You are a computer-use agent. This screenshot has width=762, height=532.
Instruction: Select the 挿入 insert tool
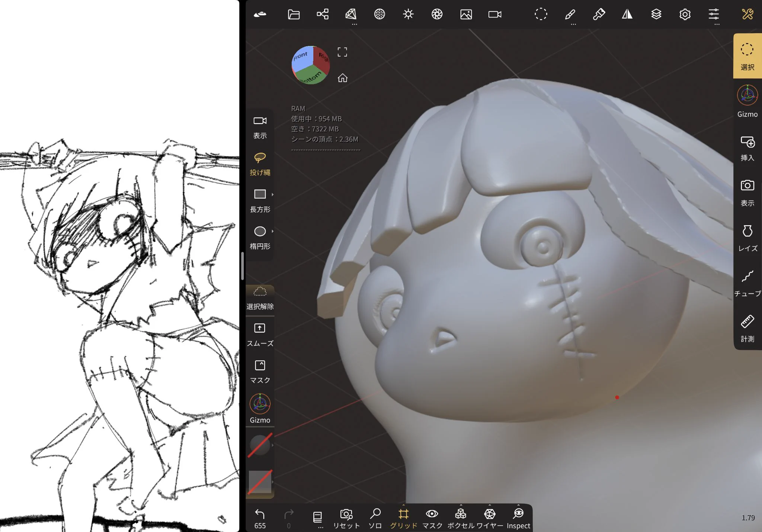pyautogui.click(x=747, y=148)
